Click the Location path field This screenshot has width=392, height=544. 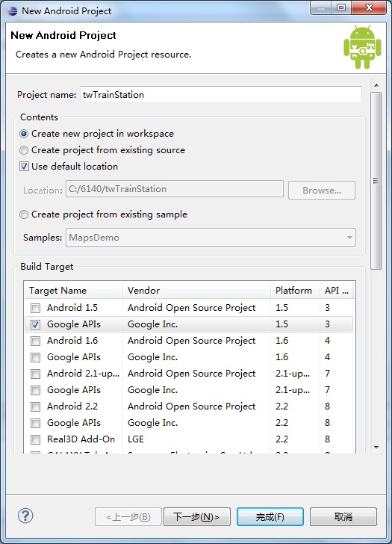175,189
